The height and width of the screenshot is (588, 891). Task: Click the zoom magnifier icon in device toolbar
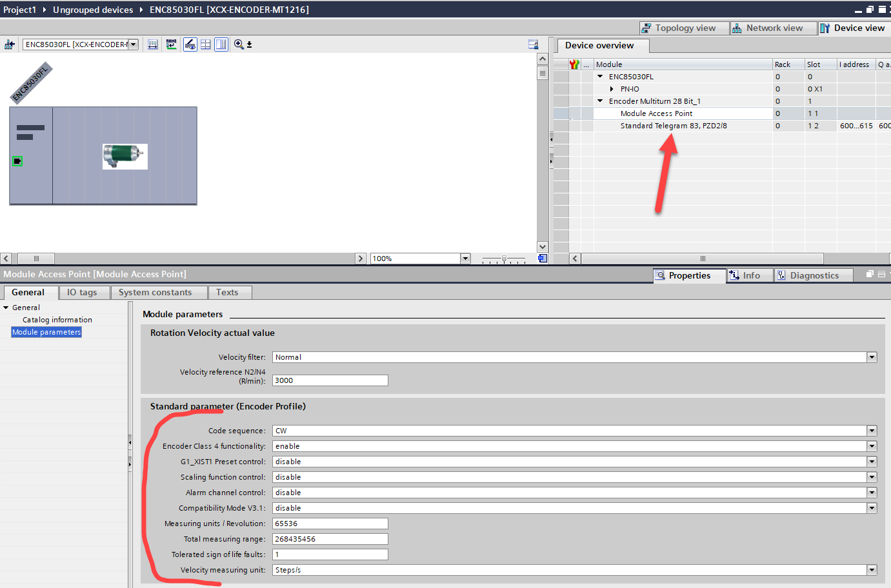(239, 44)
